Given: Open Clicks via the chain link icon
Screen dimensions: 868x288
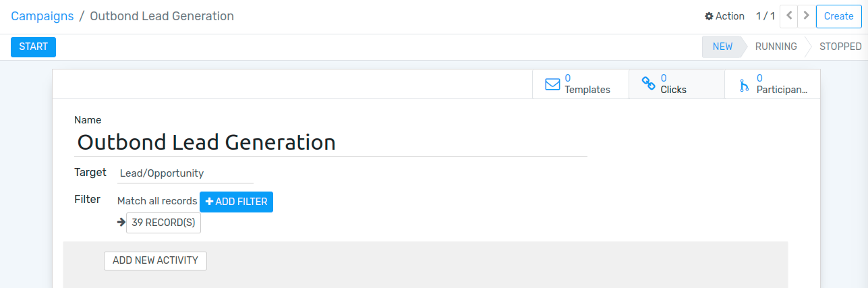Looking at the screenshot, I should click(648, 84).
